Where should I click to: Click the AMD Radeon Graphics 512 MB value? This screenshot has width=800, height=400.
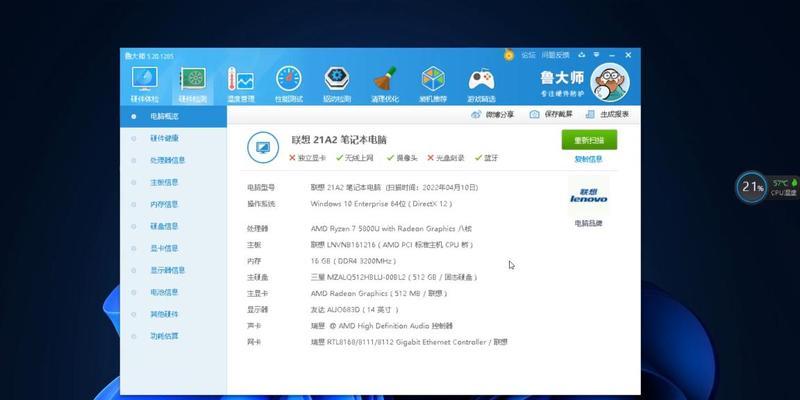coord(379,294)
